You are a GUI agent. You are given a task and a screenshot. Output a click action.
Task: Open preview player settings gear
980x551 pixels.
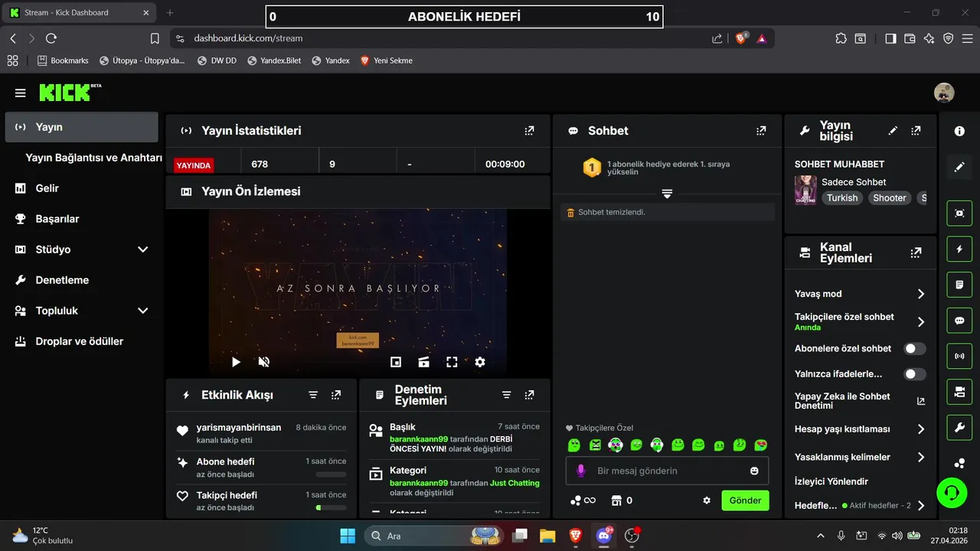(x=480, y=362)
